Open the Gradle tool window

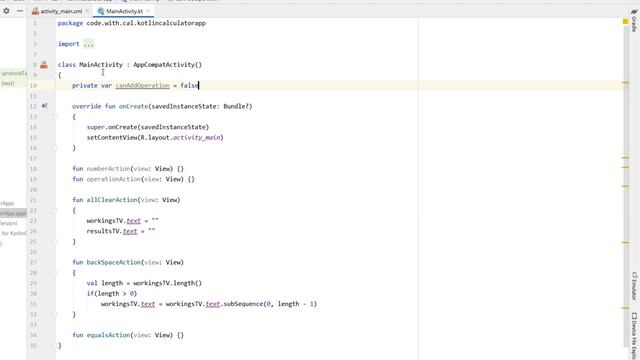point(634,20)
